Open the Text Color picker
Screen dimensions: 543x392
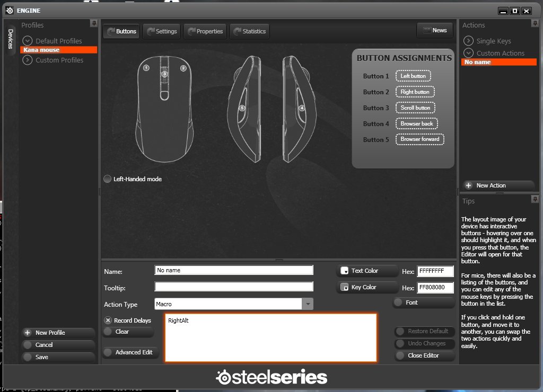pyautogui.click(x=367, y=271)
